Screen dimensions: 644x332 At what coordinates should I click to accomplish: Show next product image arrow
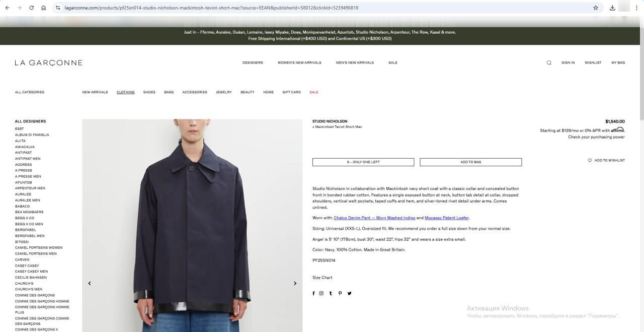coord(295,283)
